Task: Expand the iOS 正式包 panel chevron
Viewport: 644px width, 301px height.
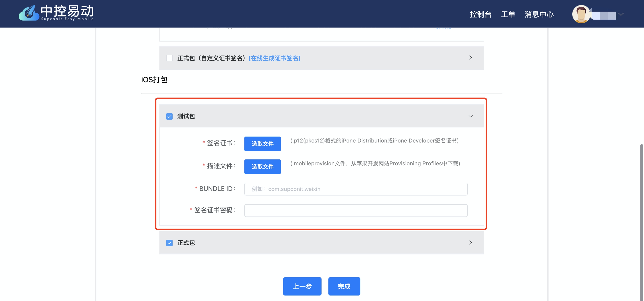Action: coord(470,243)
